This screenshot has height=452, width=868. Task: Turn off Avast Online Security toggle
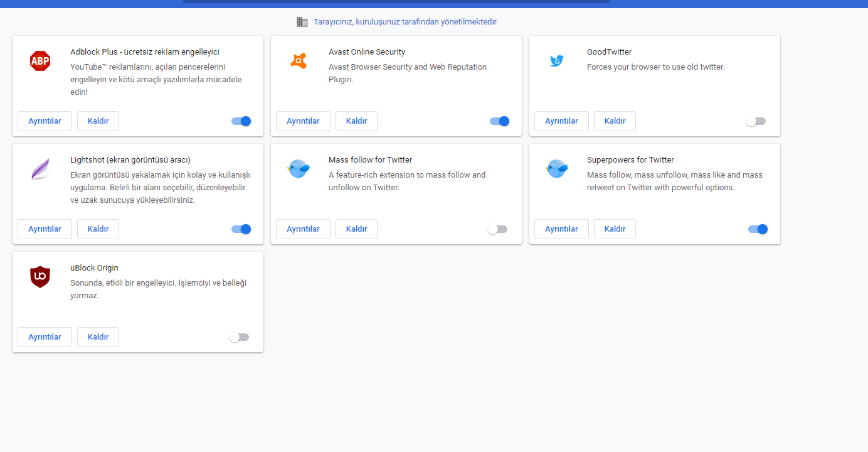[500, 121]
